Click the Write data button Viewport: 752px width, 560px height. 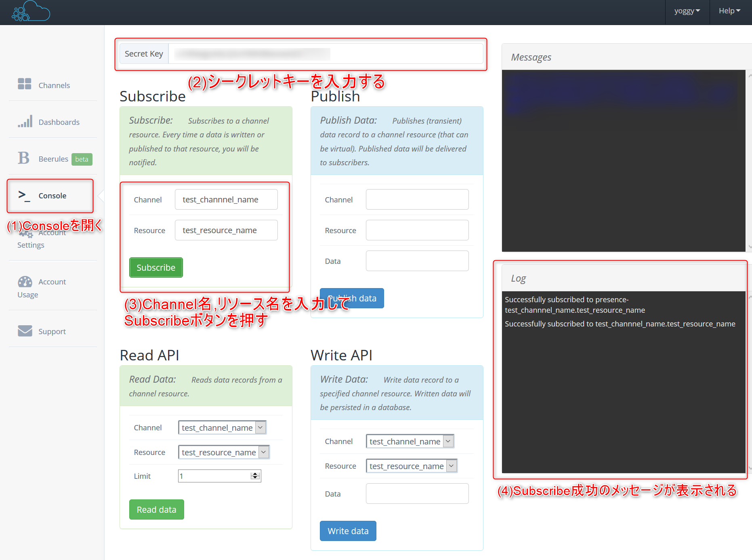348,531
